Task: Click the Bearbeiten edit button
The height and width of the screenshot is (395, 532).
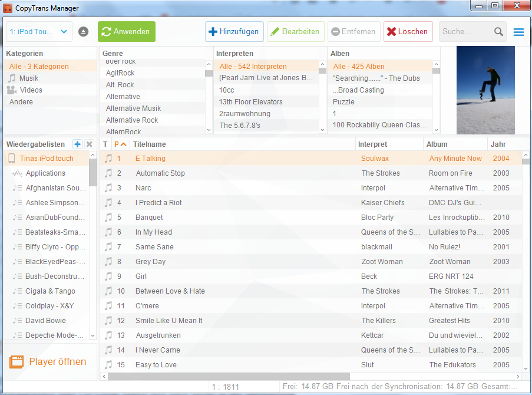Action: click(296, 32)
